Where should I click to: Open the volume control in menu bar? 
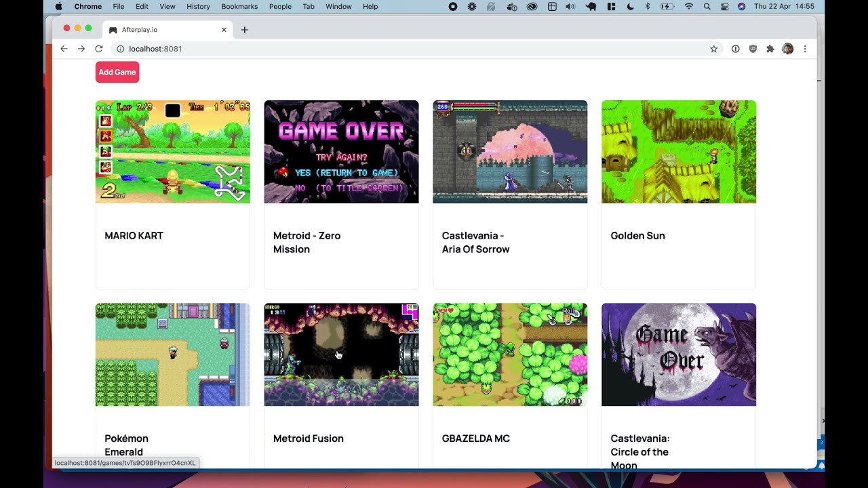click(x=570, y=6)
